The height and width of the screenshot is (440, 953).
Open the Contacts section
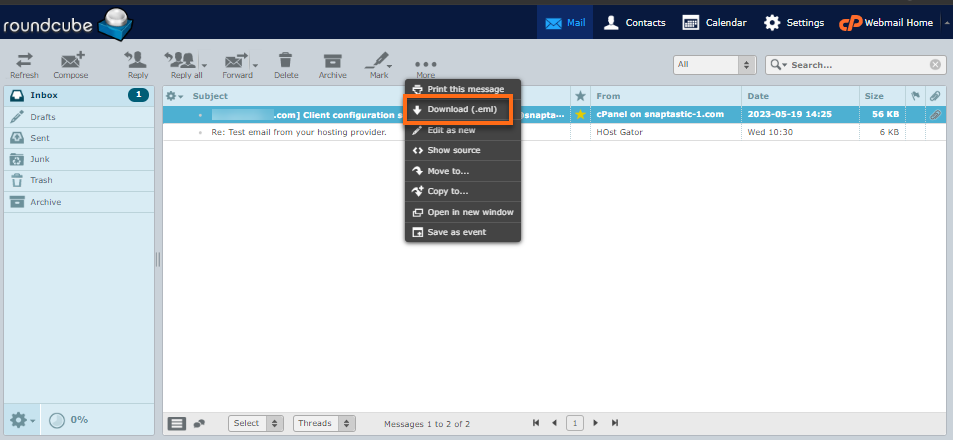[x=635, y=22]
